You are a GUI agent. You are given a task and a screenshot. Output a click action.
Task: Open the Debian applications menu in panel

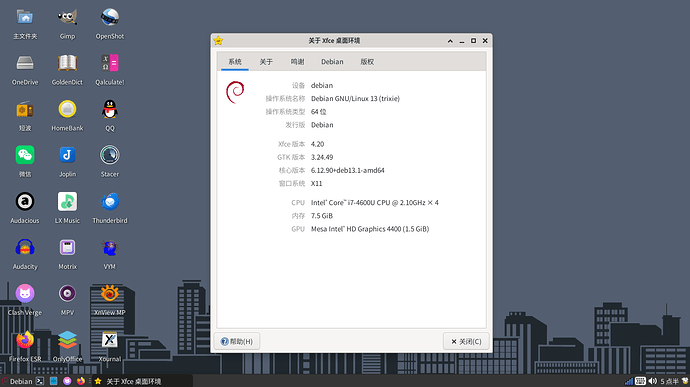pos(17,381)
